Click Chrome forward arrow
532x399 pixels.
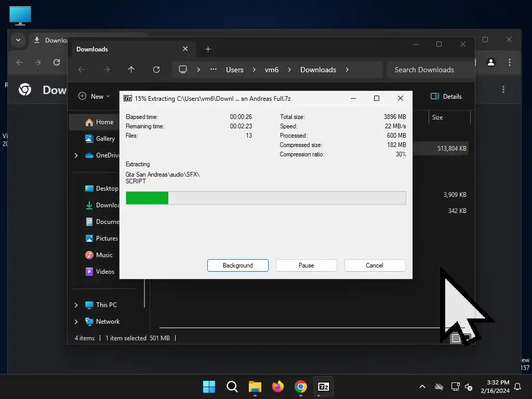pyautogui.click(x=38, y=62)
